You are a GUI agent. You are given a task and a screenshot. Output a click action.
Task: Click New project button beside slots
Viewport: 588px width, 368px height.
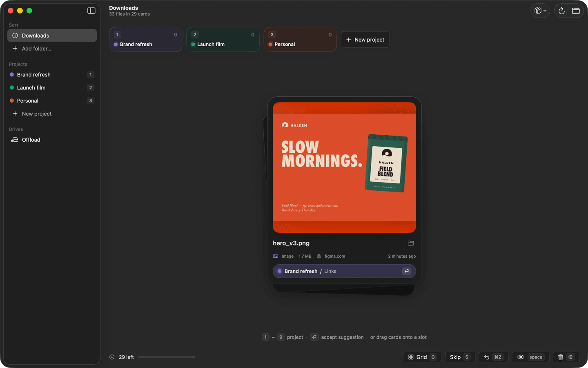[x=365, y=40]
